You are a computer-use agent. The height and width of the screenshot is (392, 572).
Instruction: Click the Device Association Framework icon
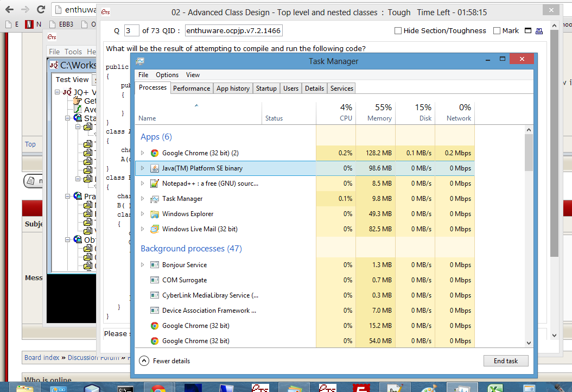pyautogui.click(x=155, y=311)
